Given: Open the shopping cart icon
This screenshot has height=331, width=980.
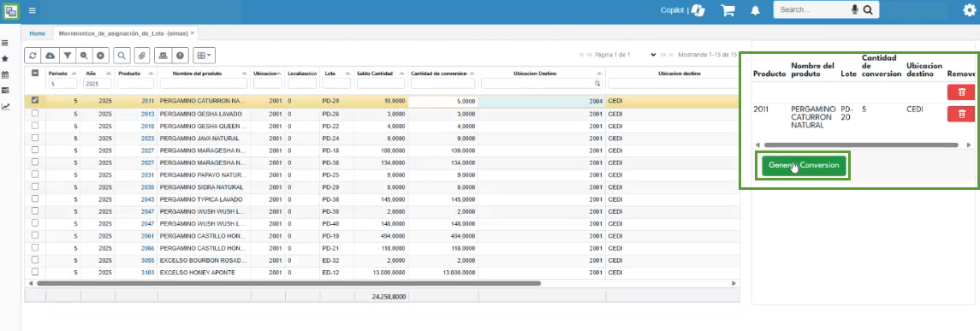Looking at the screenshot, I should pyautogui.click(x=728, y=10).
